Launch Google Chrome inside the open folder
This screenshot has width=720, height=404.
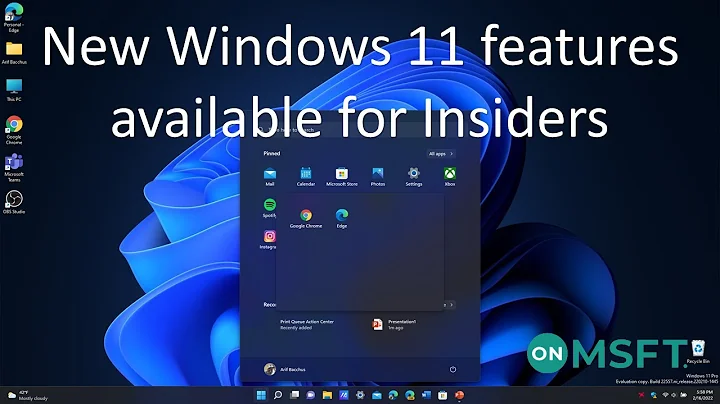pos(306,219)
